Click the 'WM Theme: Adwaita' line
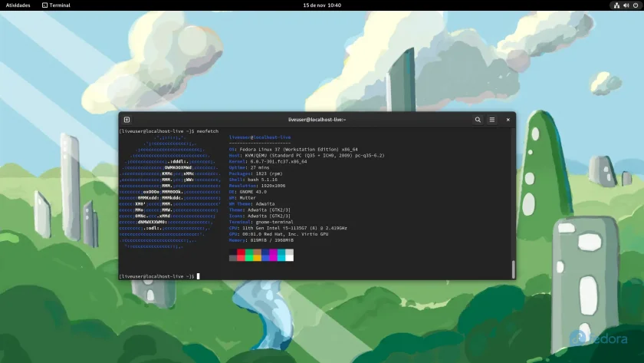The image size is (644, 363). (251, 204)
